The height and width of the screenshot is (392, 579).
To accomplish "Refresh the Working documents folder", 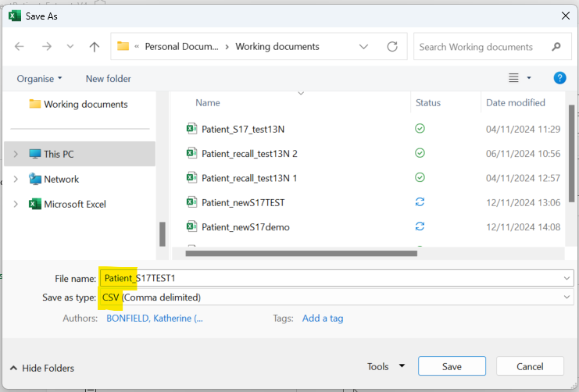I will (392, 47).
